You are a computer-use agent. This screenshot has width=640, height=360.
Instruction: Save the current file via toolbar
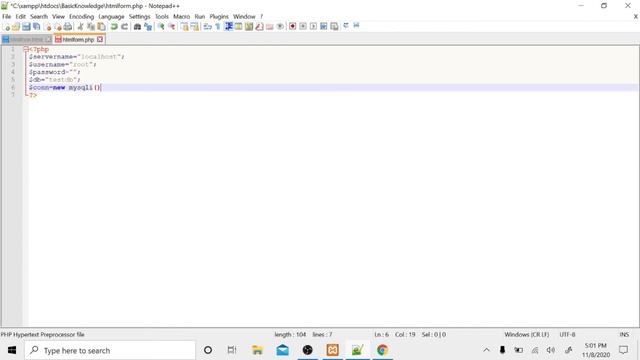(x=26, y=27)
